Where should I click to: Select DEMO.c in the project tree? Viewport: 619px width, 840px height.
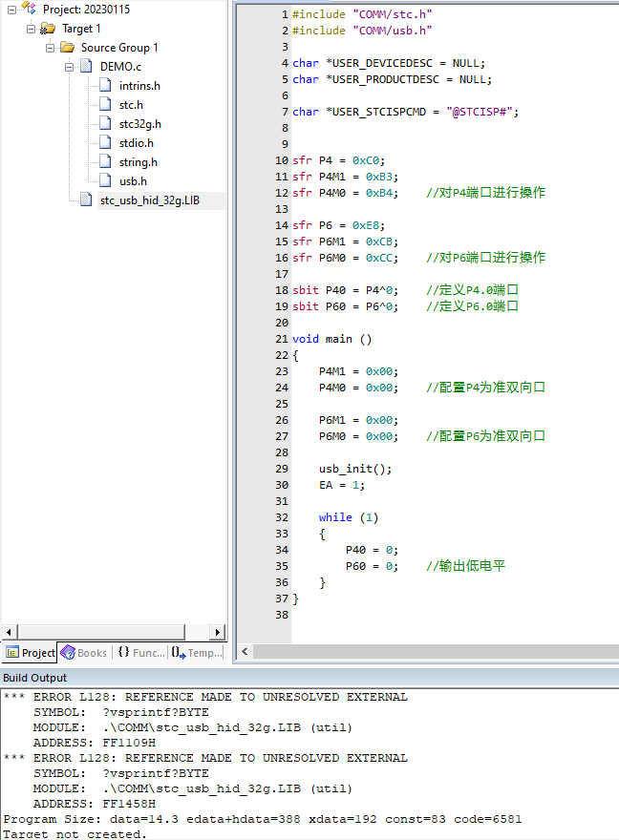(120, 67)
